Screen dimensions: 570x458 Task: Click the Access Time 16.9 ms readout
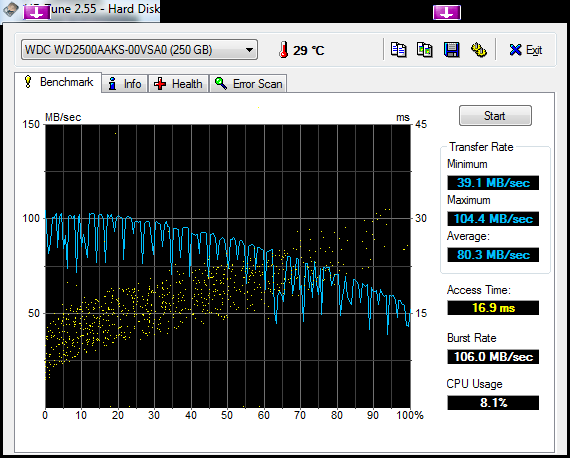493,308
